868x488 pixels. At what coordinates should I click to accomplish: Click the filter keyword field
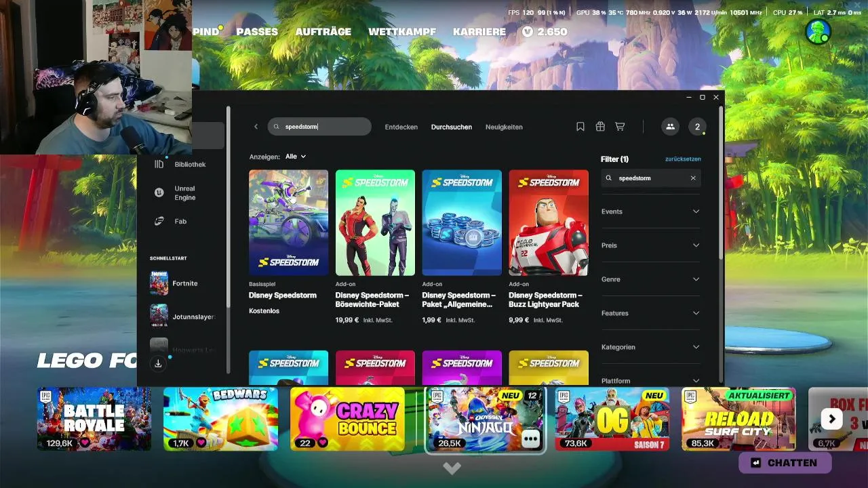(651, 178)
